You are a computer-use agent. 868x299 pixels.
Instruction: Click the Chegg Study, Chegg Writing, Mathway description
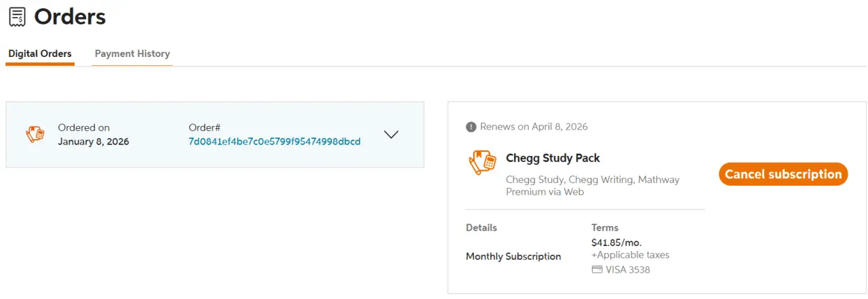coord(593,186)
